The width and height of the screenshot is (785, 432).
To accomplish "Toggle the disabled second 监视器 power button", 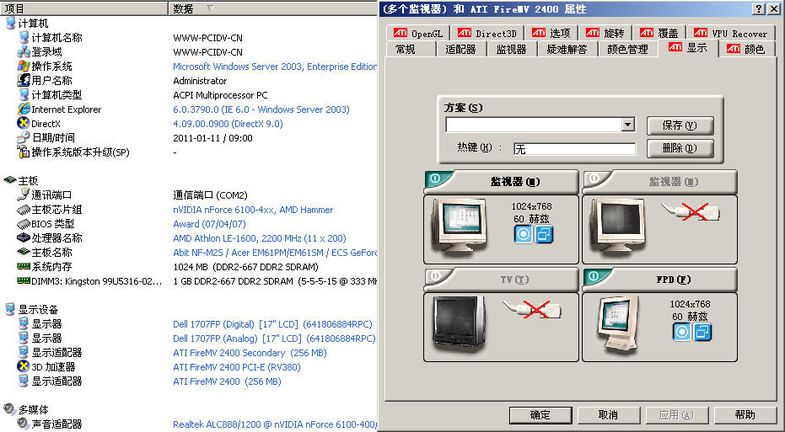I will (x=594, y=178).
